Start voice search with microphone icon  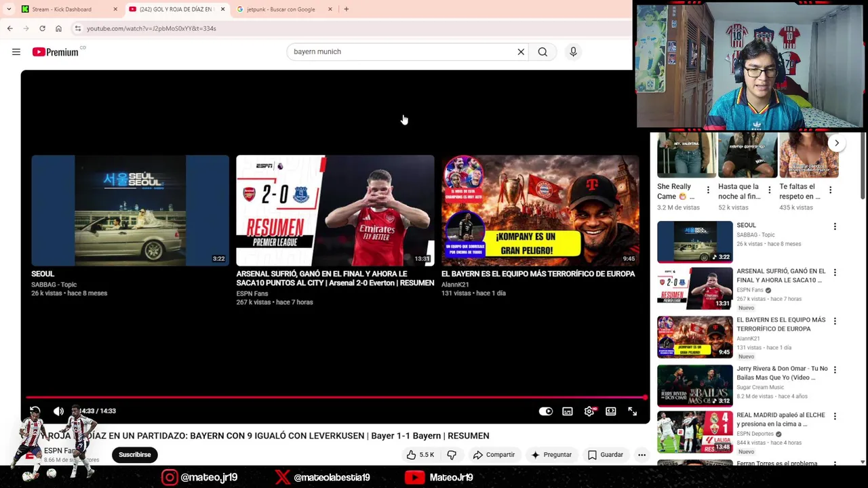573,52
